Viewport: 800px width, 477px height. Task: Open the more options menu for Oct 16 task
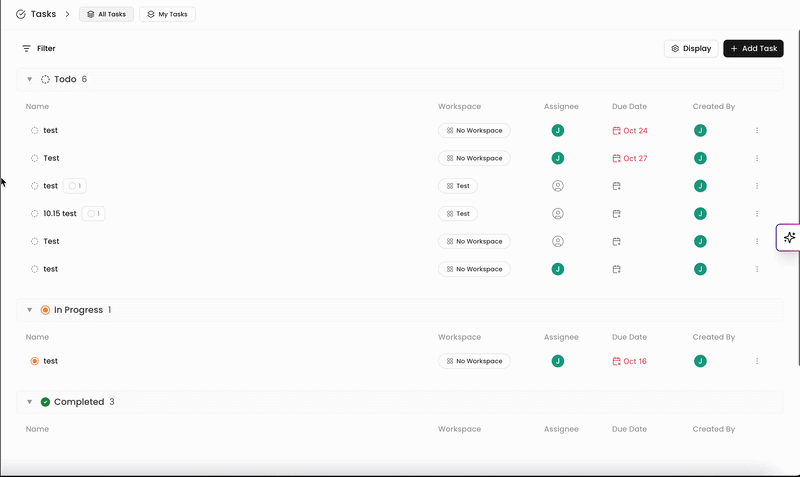(757, 361)
